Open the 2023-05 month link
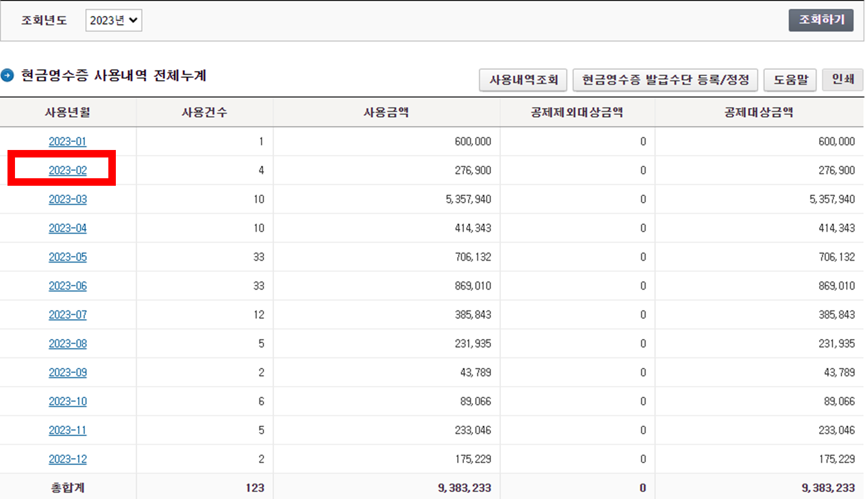Screen dimensions: 868x499 click(x=67, y=257)
